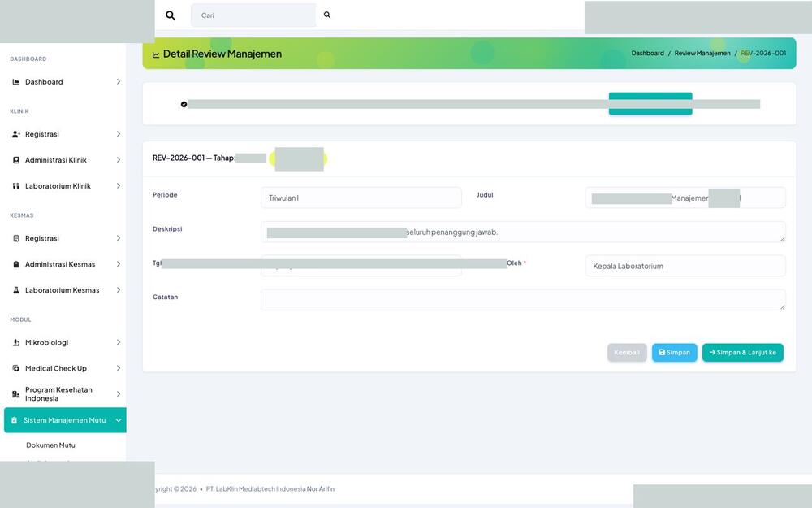Open the Dashboard sidebar menu
This screenshot has width=812, height=508.
point(65,82)
